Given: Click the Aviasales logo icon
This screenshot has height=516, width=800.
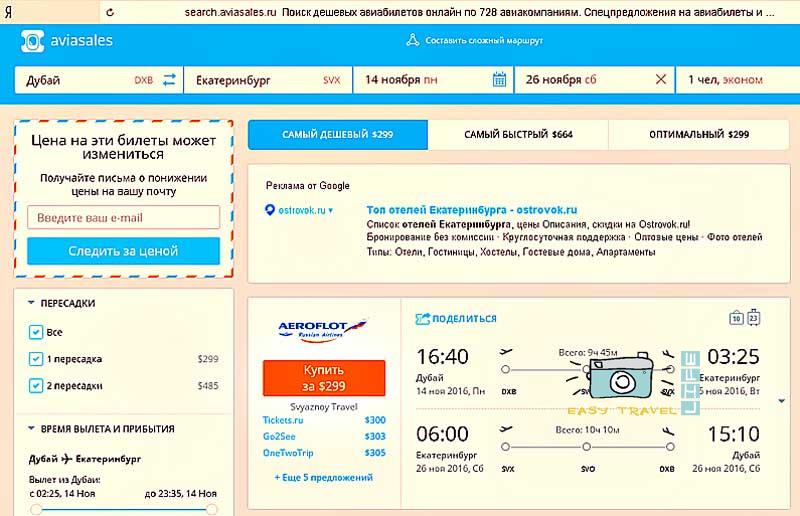Looking at the screenshot, I should pos(32,41).
